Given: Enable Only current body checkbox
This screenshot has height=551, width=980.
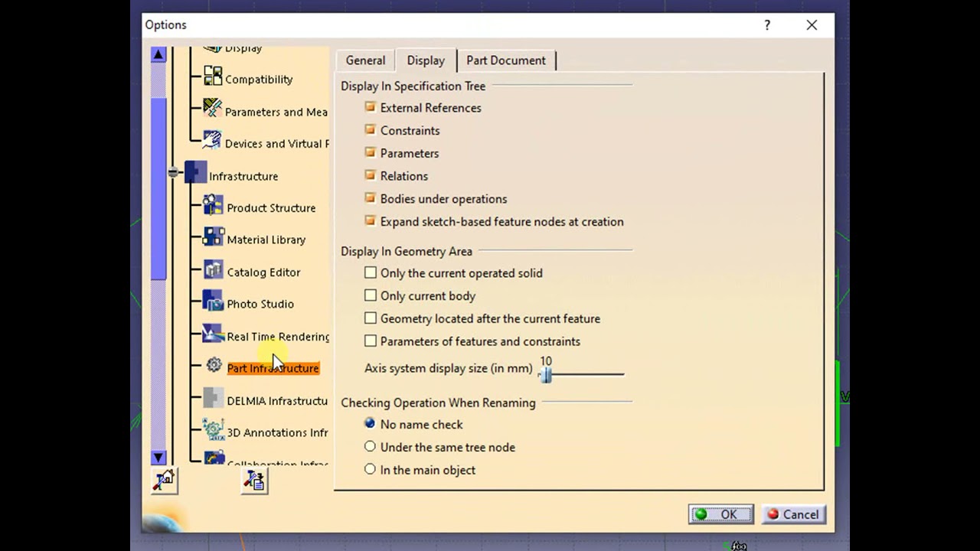Looking at the screenshot, I should 371,295.
